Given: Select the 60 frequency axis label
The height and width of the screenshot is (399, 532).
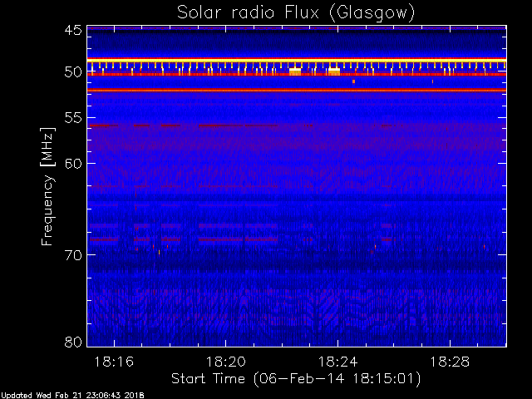Looking at the screenshot, I should tap(73, 164).
